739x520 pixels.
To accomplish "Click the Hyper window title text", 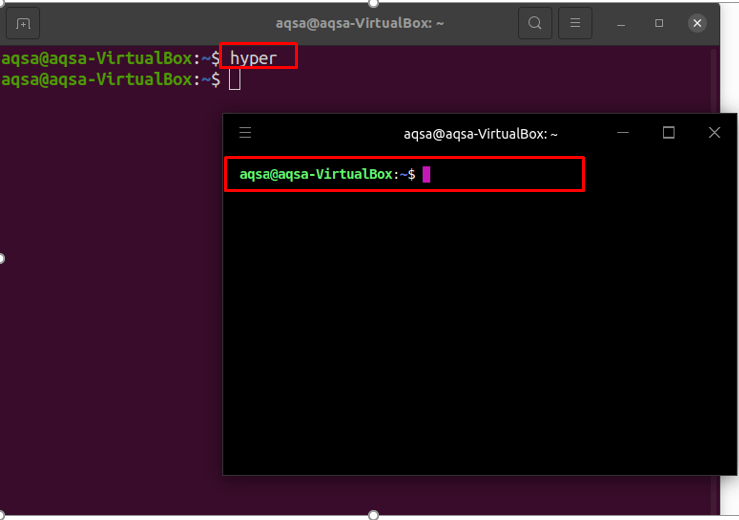I will [x=480, y=134].
